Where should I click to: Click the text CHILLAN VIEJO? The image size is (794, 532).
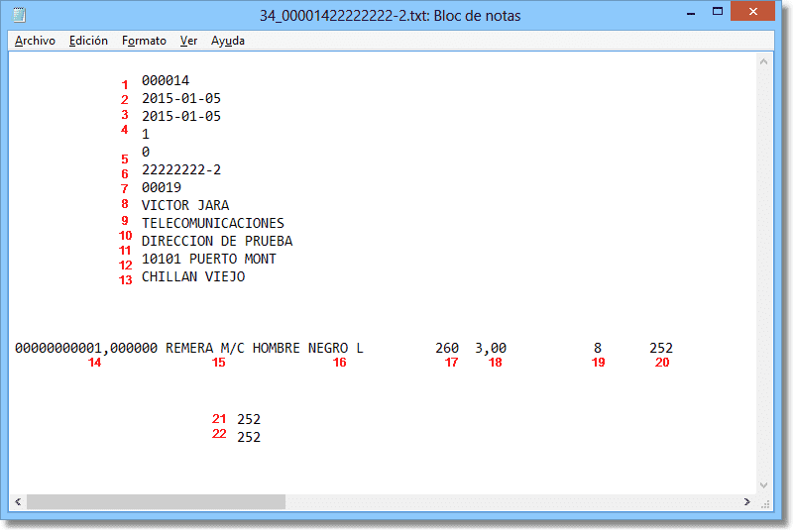click(x=193, y=276)
